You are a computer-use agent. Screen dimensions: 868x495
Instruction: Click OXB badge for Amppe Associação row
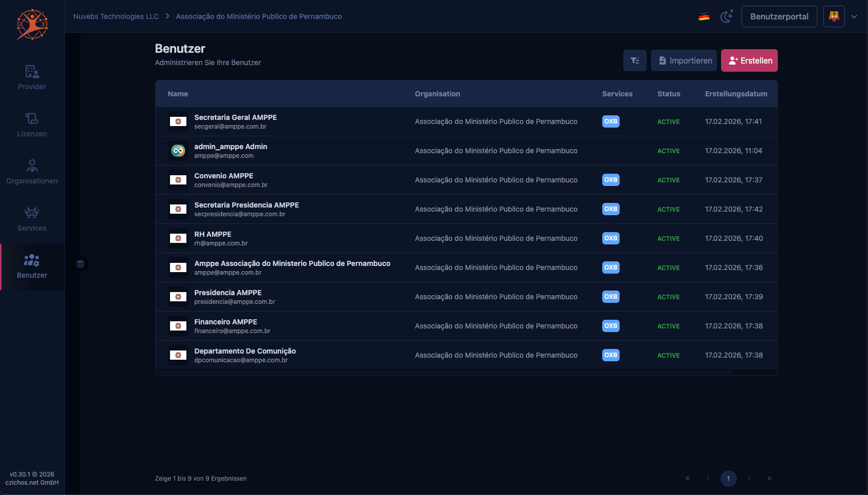point(610,267)
